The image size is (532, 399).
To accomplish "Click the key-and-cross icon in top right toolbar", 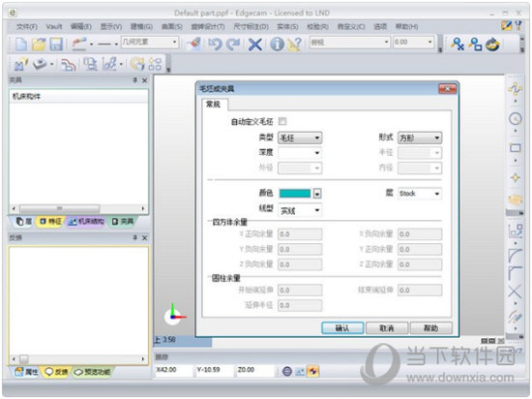I will pyautogui.click(x=458, y=45).
